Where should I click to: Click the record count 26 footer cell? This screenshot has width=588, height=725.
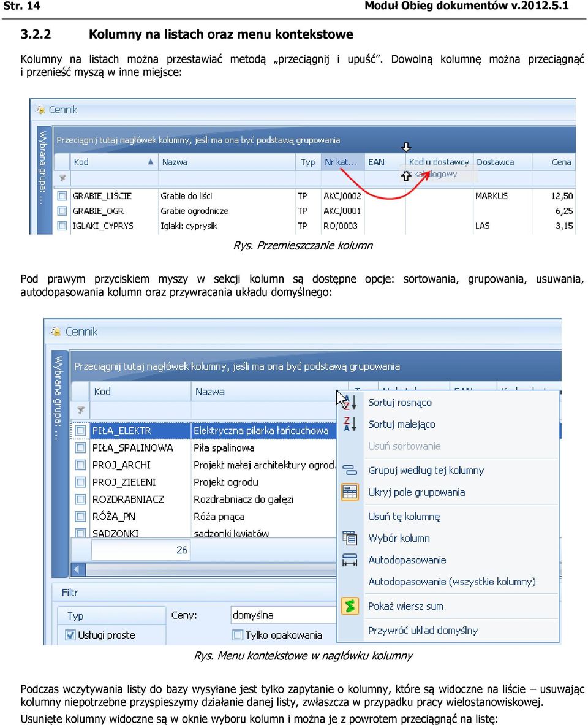(x=140, y=550)
